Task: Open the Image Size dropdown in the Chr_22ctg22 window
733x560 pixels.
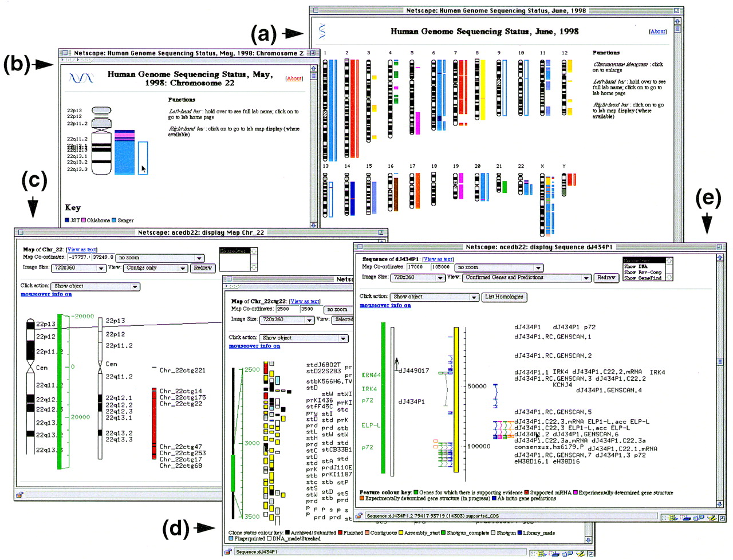Action: click(x=286, y=320)
